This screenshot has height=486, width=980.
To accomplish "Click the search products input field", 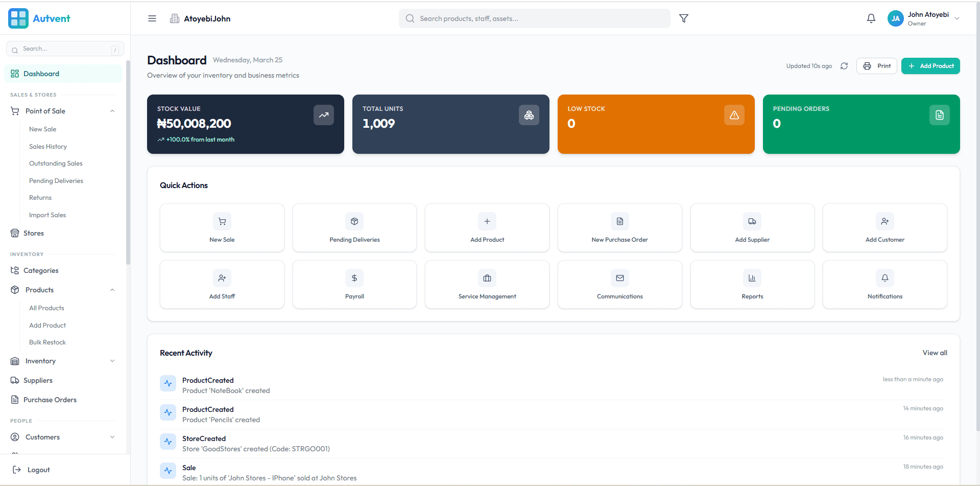I will pyautogui.click(x=534, y=18).
